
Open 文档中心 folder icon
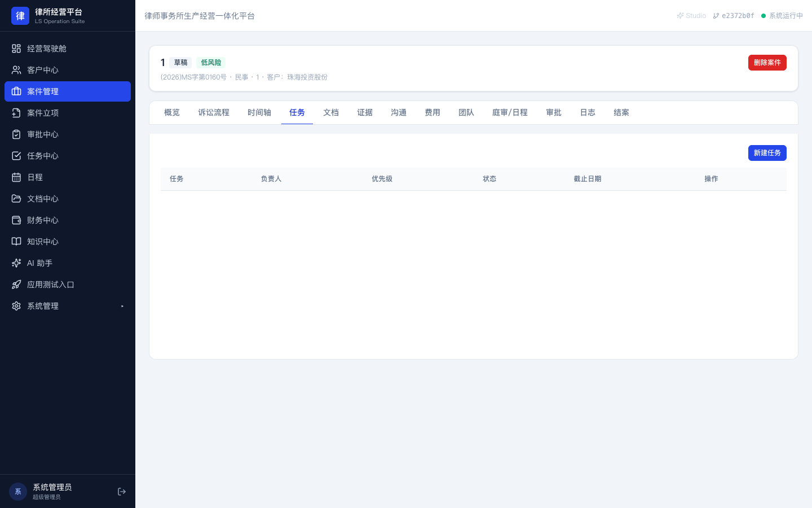pos(16,199)
